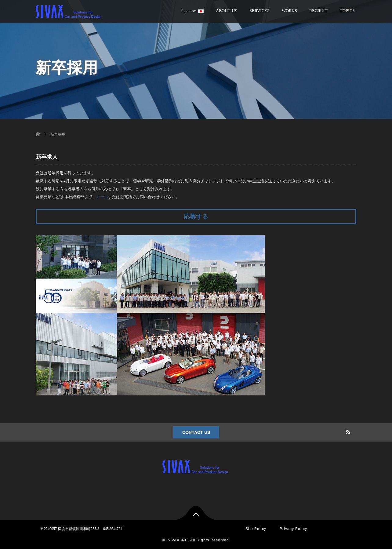Click the SIVAX footer logo
This screenshot has height=549, width=392.
click(195, 467)
